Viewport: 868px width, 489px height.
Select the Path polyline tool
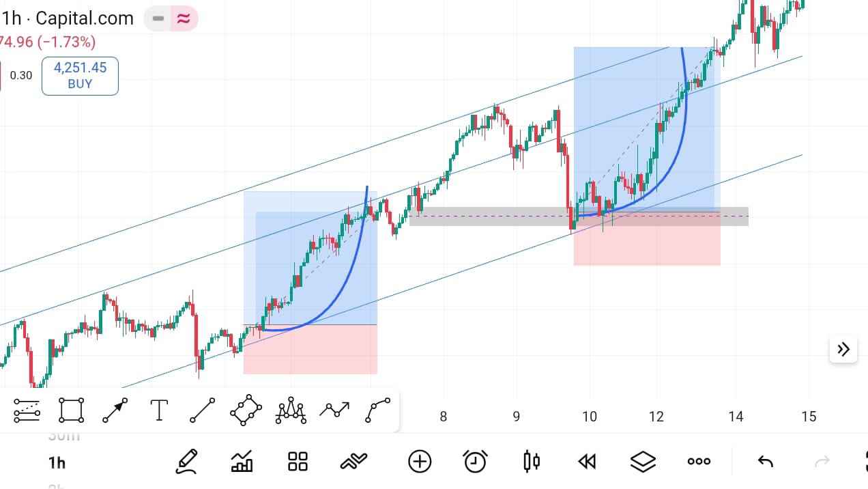(335, 410)
